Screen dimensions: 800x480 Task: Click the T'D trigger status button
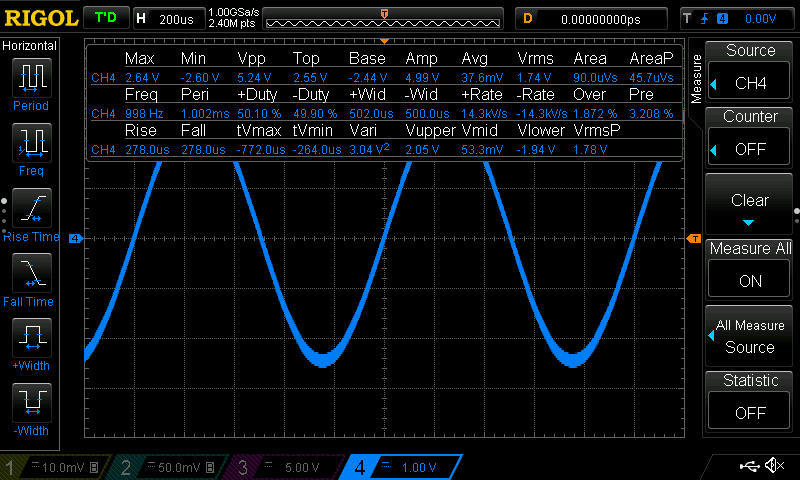[x=105, y=18]
